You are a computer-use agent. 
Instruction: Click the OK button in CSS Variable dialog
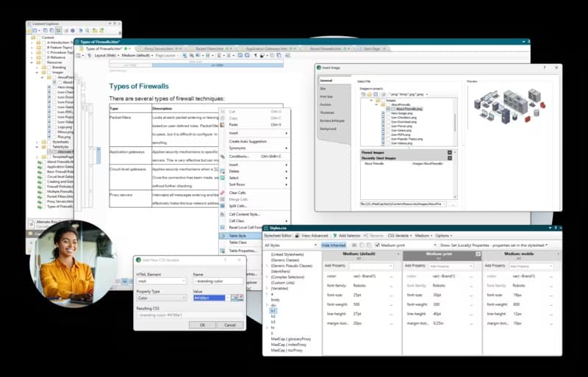[x=202, y=325]
